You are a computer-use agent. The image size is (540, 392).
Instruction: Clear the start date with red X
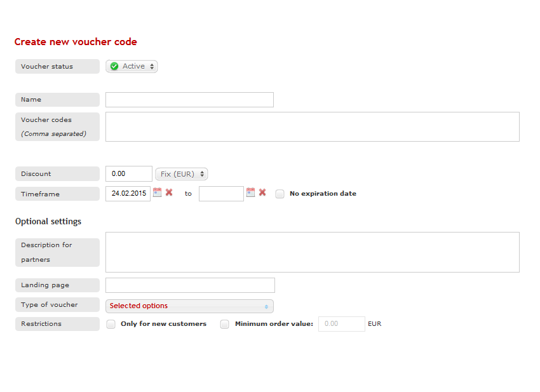[169, 193]
